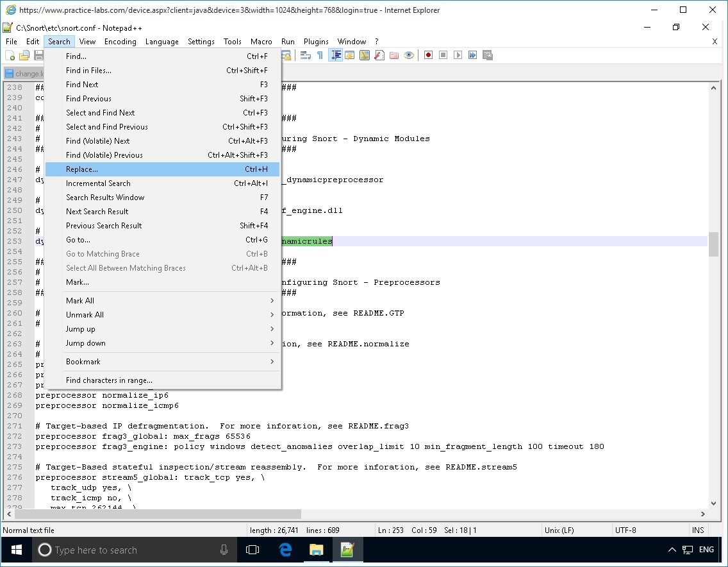Choose Find (Volatile) Previous
The height and width of the screenshot is (567, 728).
[163, 155]
